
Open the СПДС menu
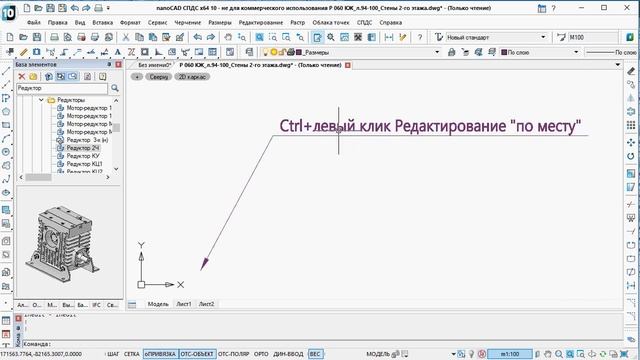coord(364,22)
